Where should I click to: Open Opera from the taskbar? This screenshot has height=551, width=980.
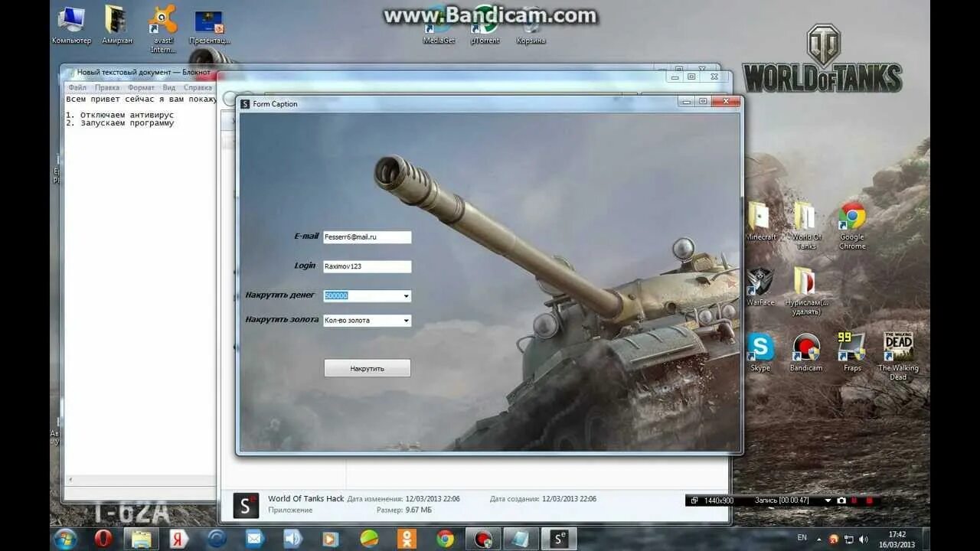click(103, 539)
